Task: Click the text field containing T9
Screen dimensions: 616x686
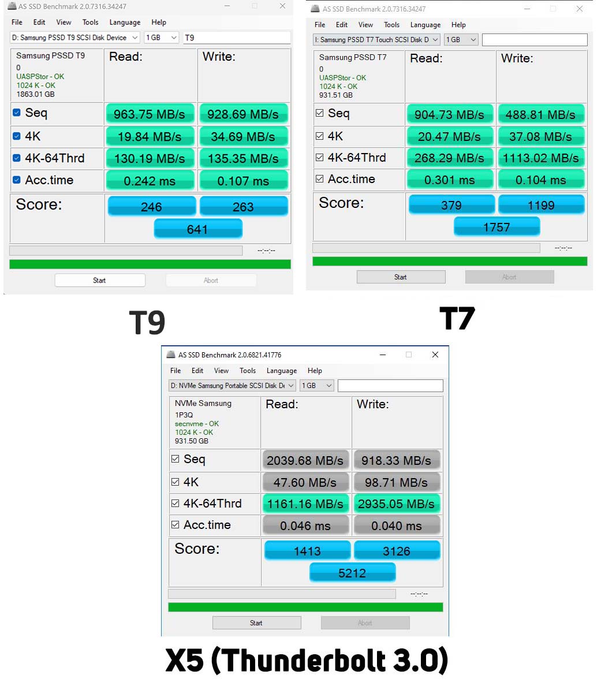Action: [237, 38]
